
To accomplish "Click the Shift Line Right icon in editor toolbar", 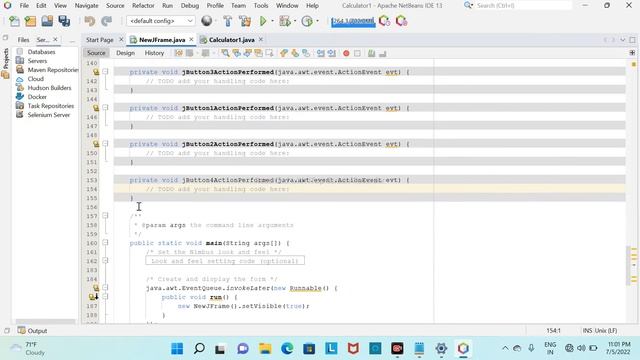I will [x=331, y=53].
